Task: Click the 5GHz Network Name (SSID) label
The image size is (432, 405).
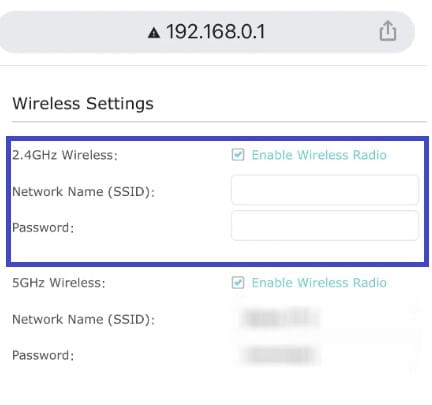Action: click(x=84, y=319)
